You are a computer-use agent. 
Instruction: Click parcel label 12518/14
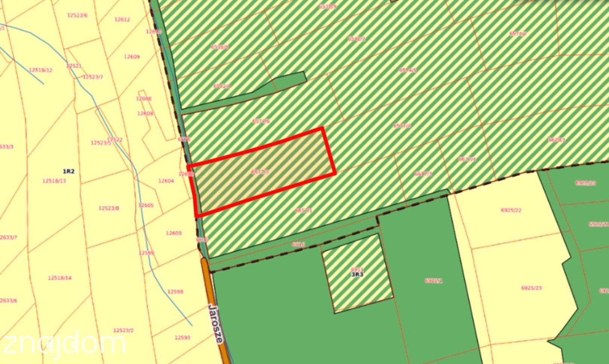coord(59,278)
